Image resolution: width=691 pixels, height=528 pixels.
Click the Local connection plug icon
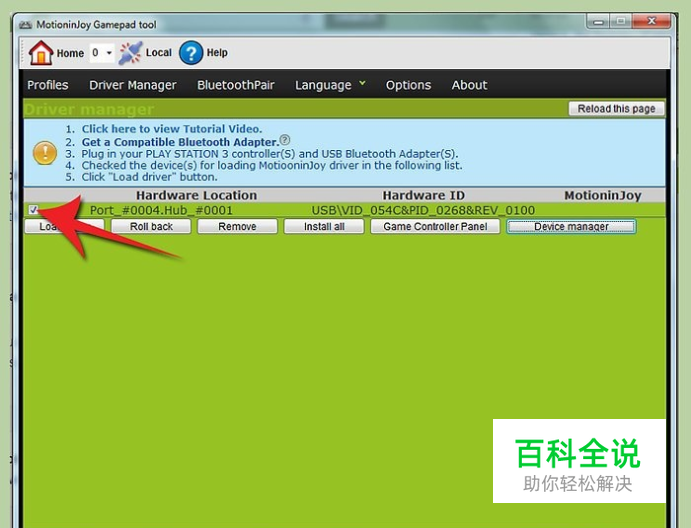tap(130, 53)
